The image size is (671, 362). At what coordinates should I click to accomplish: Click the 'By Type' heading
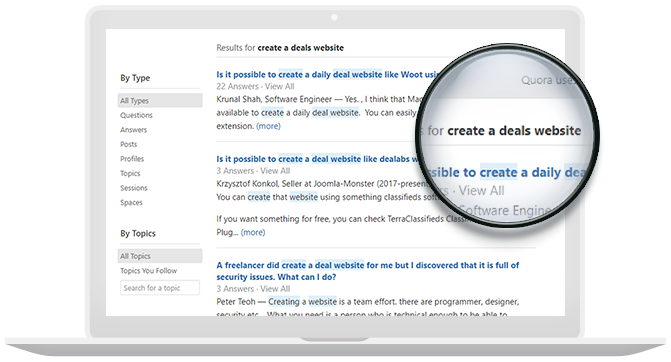click(135, 78)
